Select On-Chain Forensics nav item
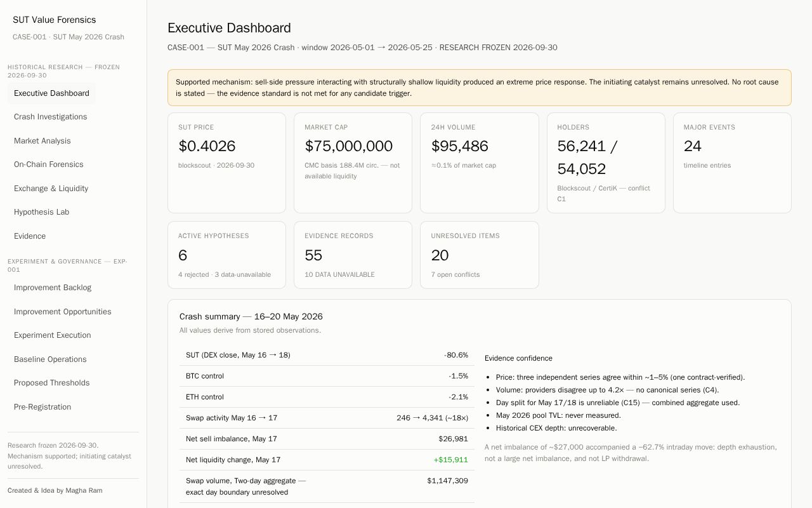 [48, 164]
